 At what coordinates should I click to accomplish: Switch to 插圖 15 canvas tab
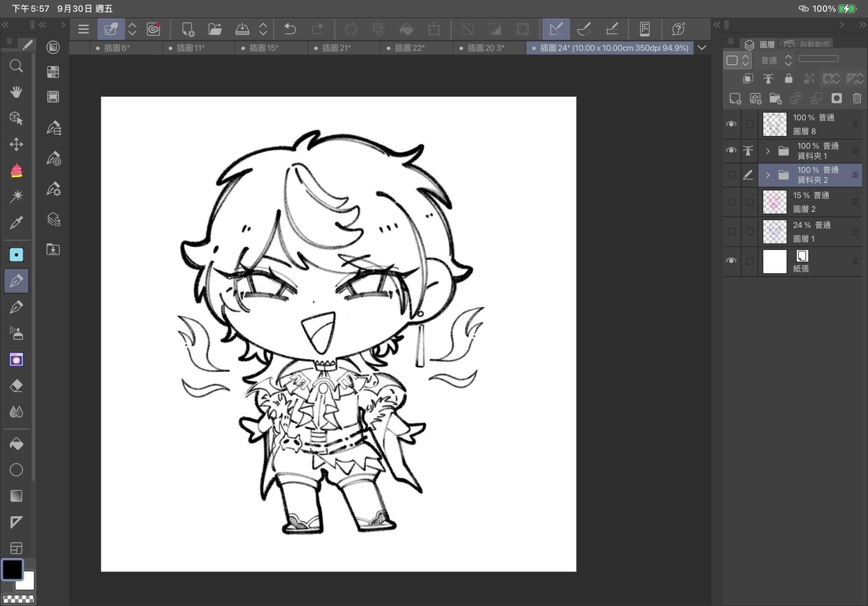[272, 48]
